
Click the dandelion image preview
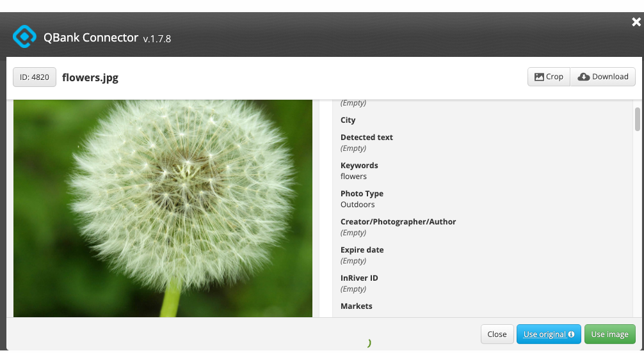click(x=163, y=208)
